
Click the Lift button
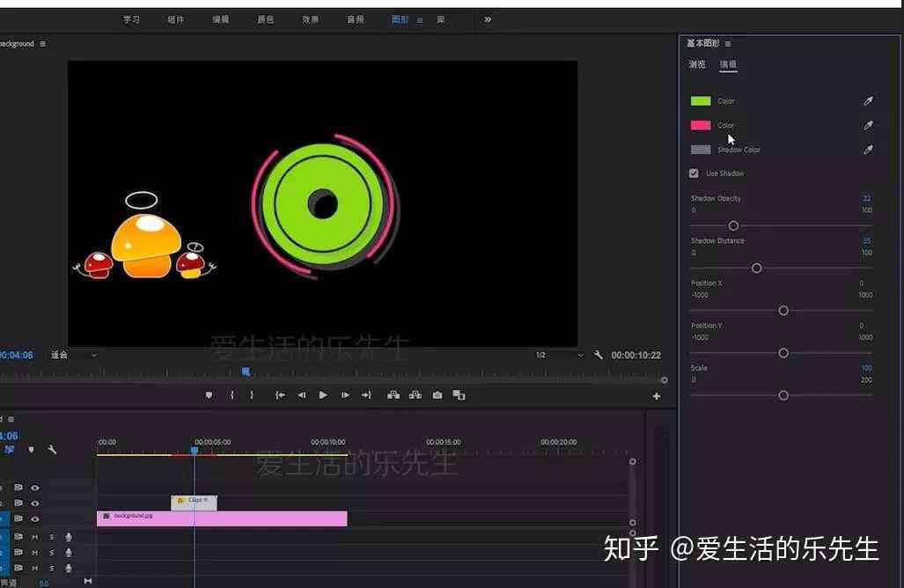[393, 395]
